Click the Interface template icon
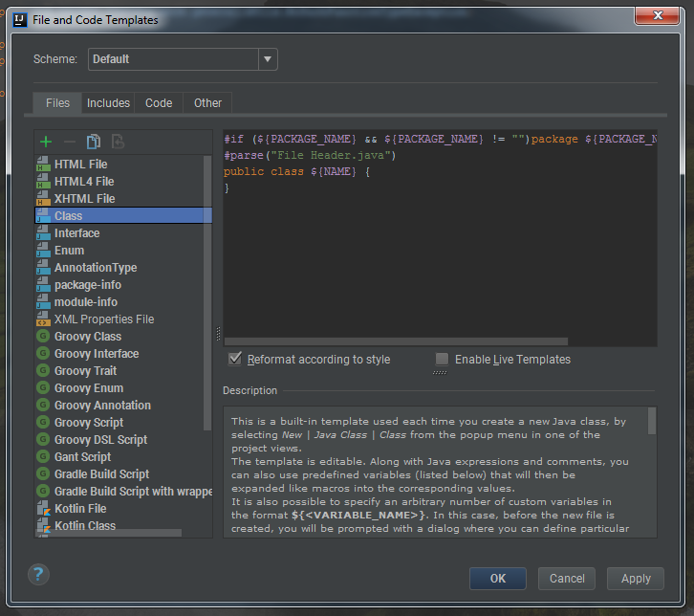The height and width of the screenshot is (616, 694). click(43, 233)
